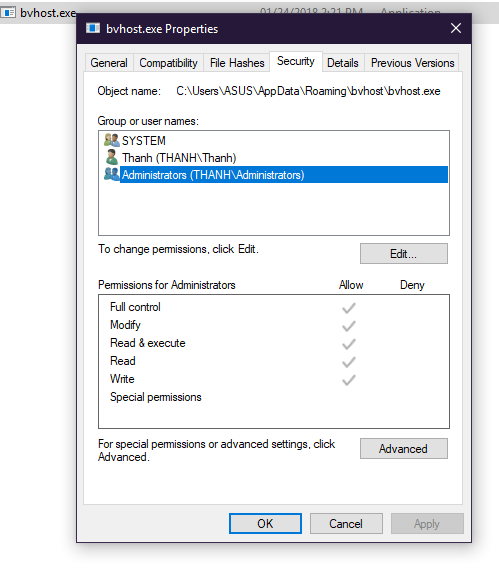Switch to the General tab
The image size is (499, 578).
109,63
